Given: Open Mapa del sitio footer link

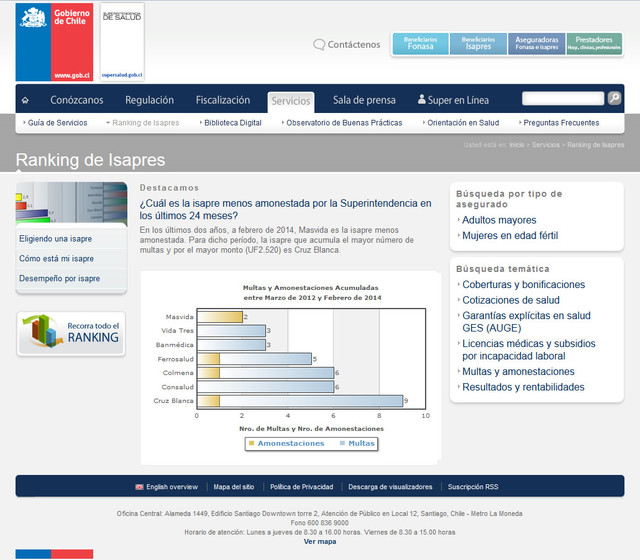Looking at the screenshot, I should coord(234,487).
